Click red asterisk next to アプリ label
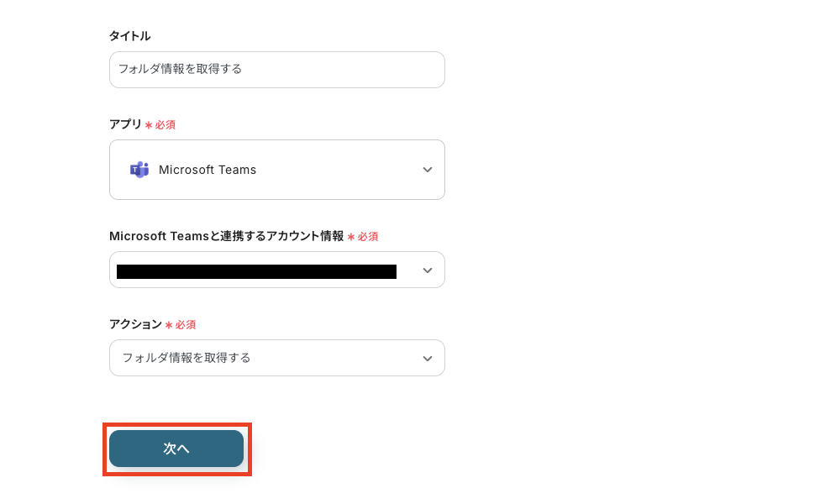The height and width of the screenshot is (504, 830). point(149,125)
